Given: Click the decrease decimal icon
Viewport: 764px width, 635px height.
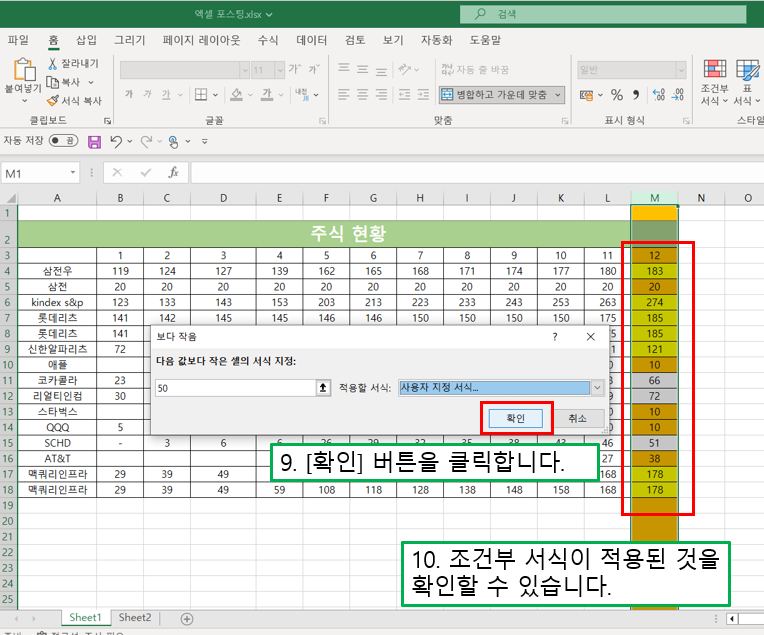Looking at the screenshot, I should point(678,95).
